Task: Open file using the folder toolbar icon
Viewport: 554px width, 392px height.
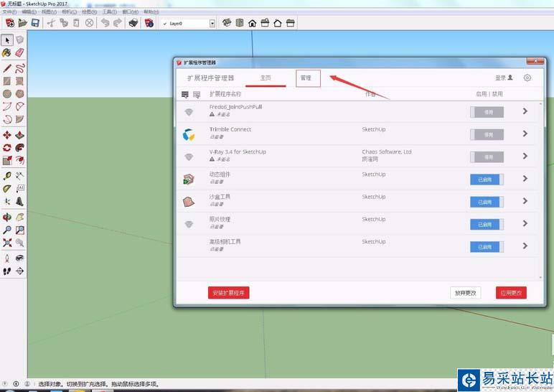Action: [23, 23]
